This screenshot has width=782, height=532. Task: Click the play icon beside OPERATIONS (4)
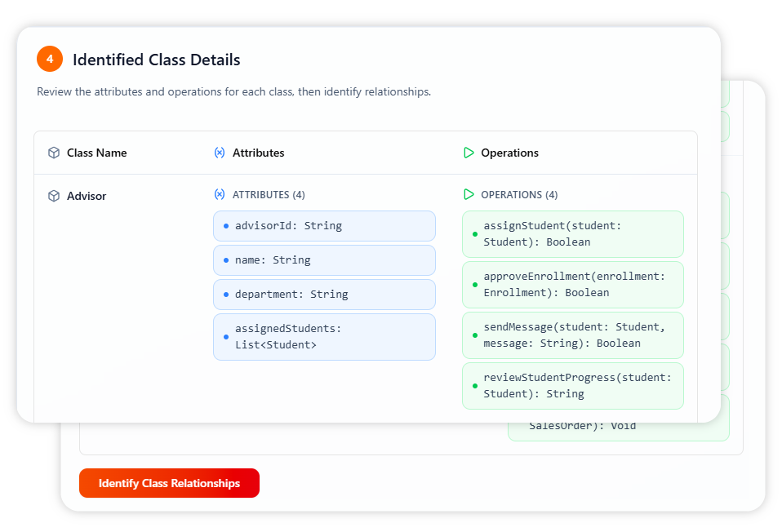pyautogui.click(x=469, y=194)
